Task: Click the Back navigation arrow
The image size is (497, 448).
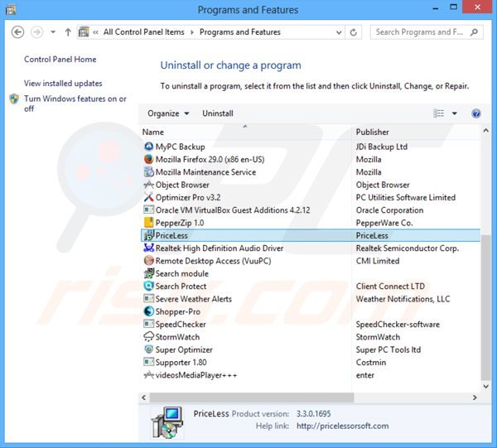Action: 17,32
